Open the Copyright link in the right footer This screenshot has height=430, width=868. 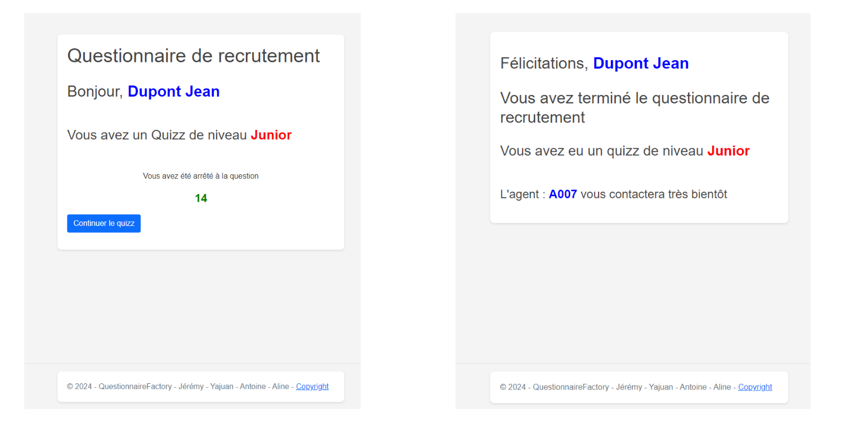[x=755, y=387]
